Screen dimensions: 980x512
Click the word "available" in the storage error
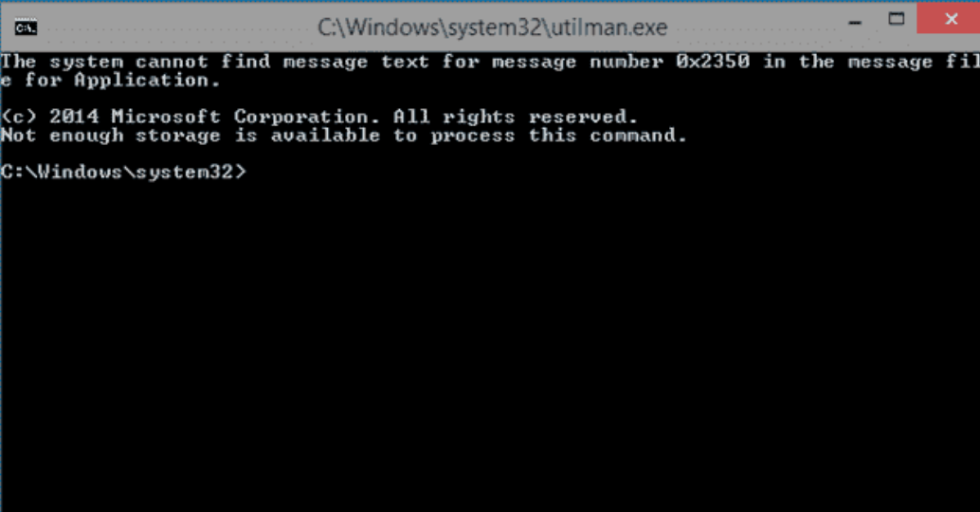point(325,135)
